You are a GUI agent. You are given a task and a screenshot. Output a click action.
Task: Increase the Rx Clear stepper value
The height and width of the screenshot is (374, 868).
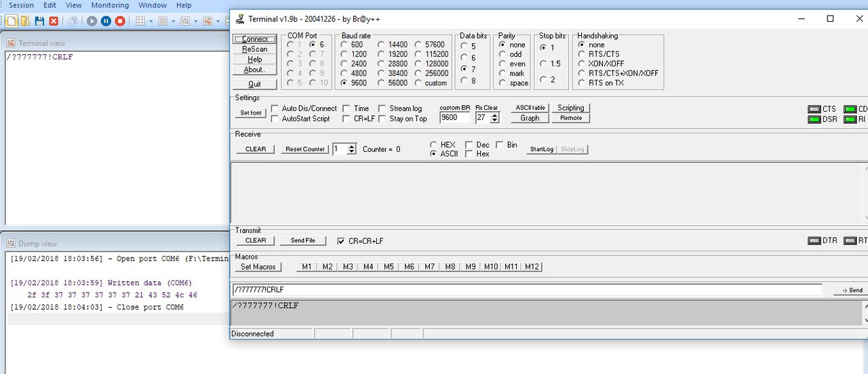tap(494, 115)
